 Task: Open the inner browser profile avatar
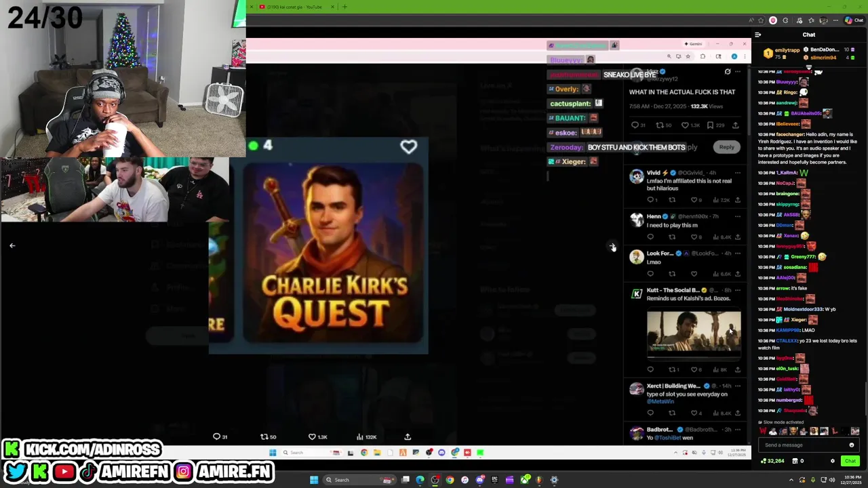(734, 57)
